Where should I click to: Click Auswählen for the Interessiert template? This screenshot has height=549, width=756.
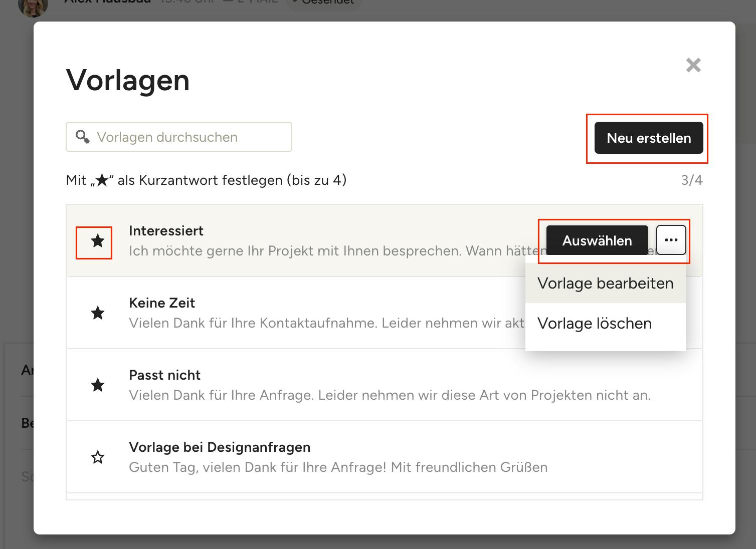597,240
